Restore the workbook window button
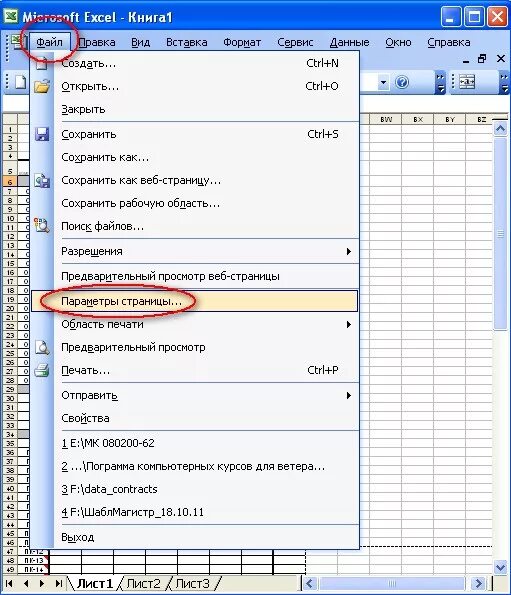Viewport: 511px width, 595px height. 482,59
